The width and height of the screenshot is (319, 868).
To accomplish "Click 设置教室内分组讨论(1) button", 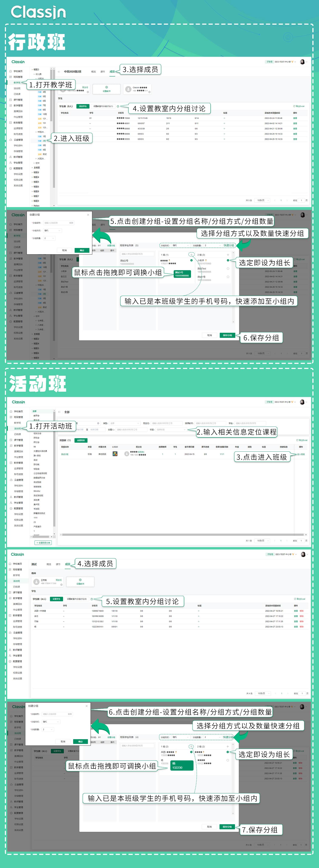I will click(x=103, y=107).
